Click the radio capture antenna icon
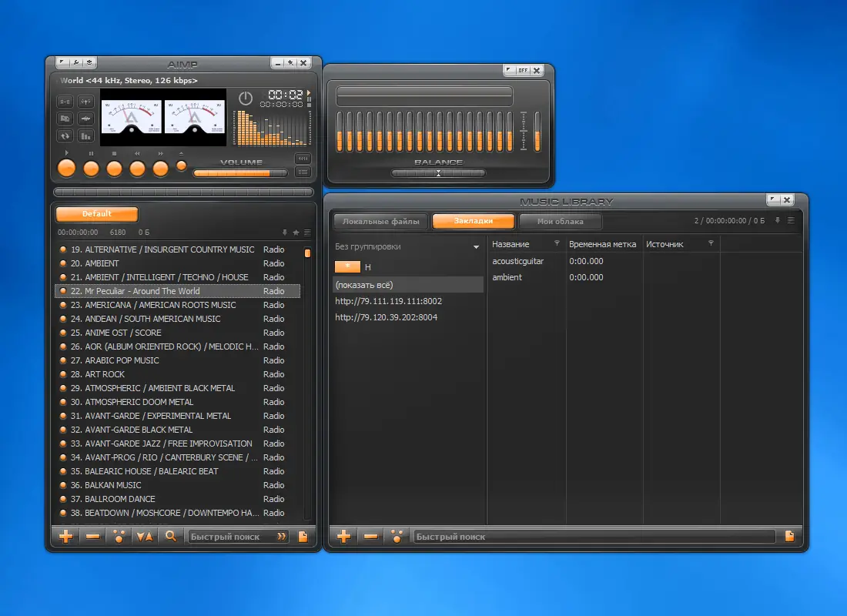 85,102
